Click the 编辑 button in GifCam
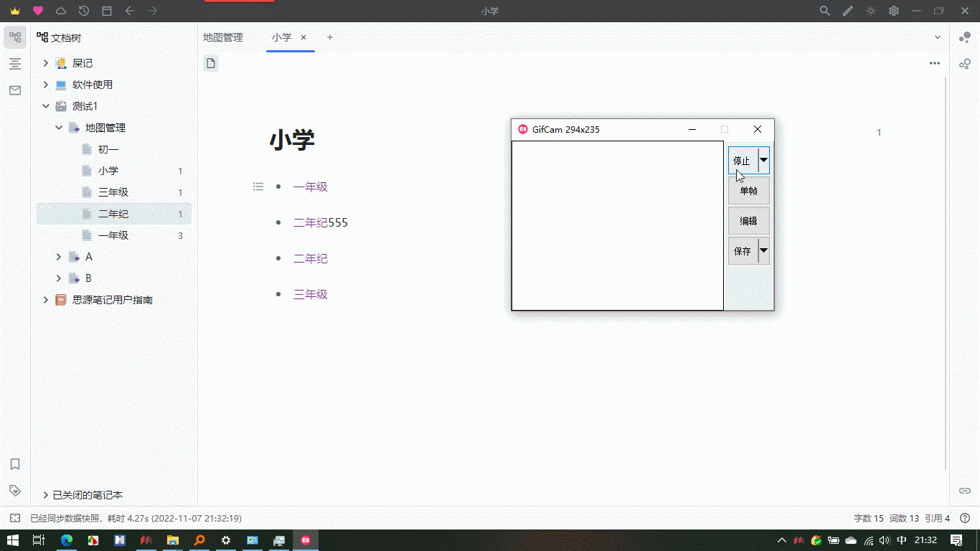The height and width of the screenshot is (551, 980). 748,221
